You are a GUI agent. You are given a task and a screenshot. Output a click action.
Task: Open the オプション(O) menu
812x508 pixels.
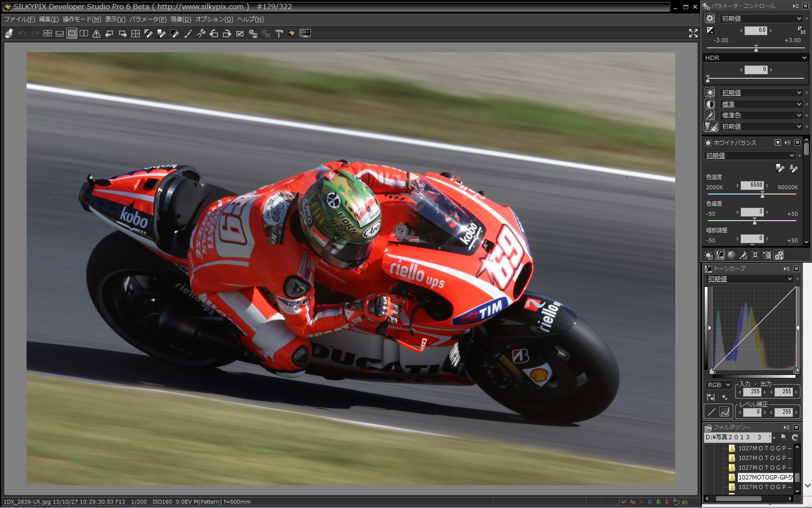[214, 19]
